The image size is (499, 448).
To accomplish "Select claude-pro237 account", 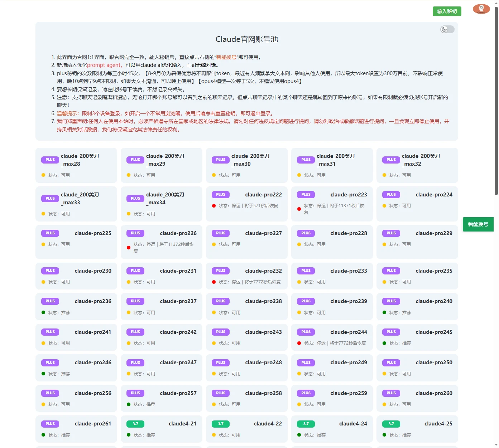I will coord(162,307).
